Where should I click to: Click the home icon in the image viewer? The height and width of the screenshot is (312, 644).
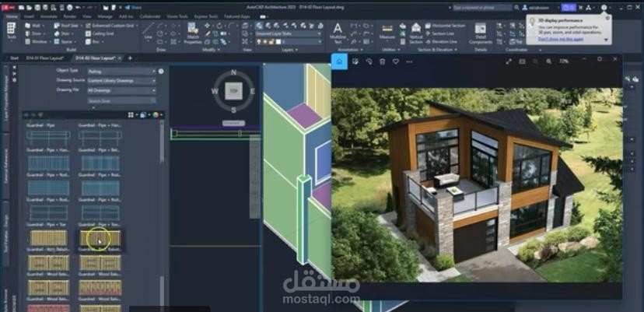[339, 61]
